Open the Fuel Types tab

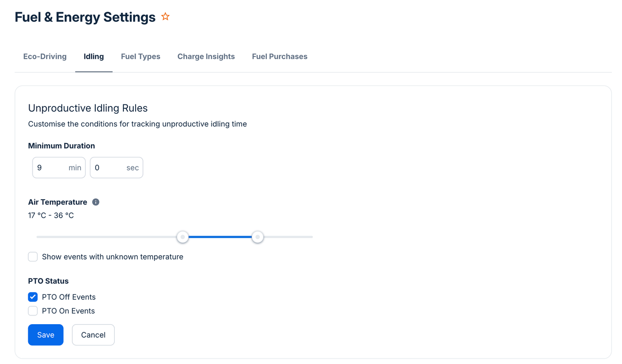(140, 56)
